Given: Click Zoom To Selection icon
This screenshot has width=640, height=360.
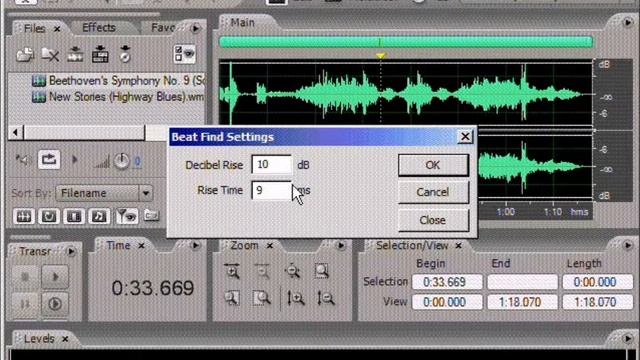Looking at the screenshot, I should (x=322, y=271).
